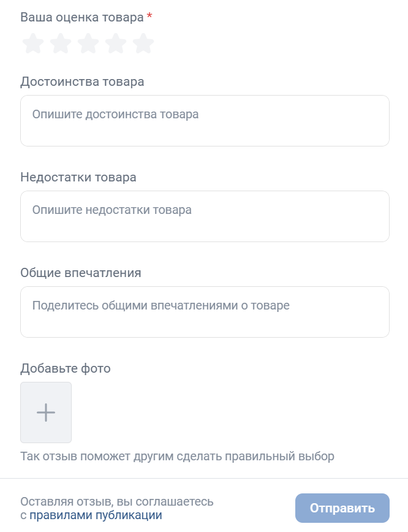Screen dimensions: 408x532
Task: Click the red required-field asterisk
Action: pyautogui.click(x=149, y=17)
